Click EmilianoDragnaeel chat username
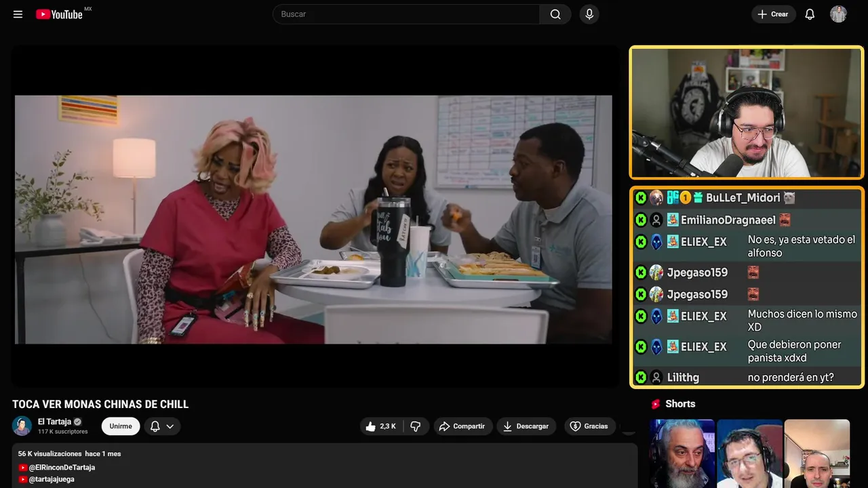The width and height of the screenshot is (868, 488). (728, 220)
